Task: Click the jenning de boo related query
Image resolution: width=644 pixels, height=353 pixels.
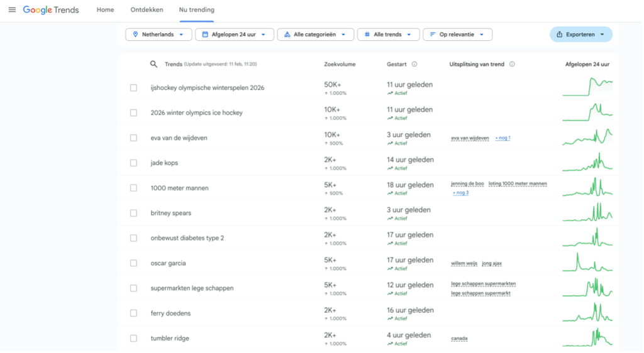Action: 467,183
